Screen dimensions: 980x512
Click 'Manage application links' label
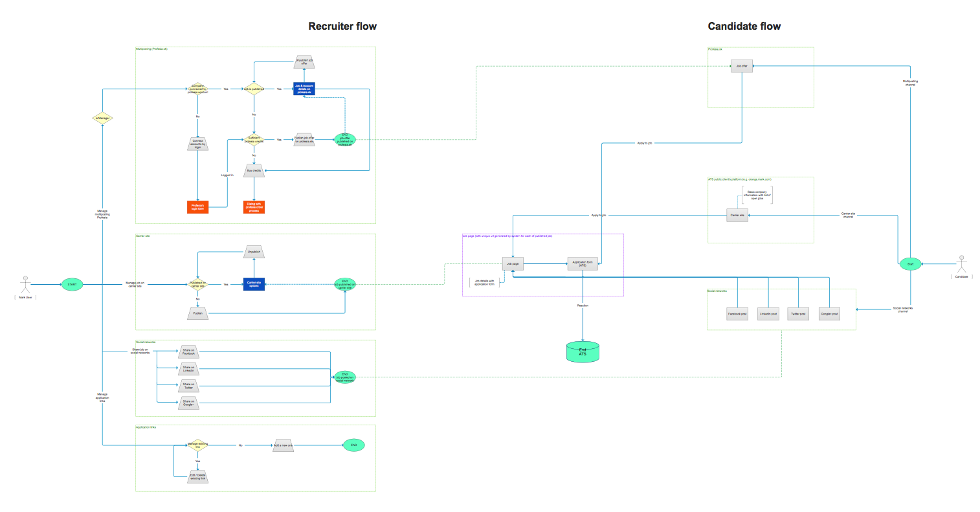point(102,397)
